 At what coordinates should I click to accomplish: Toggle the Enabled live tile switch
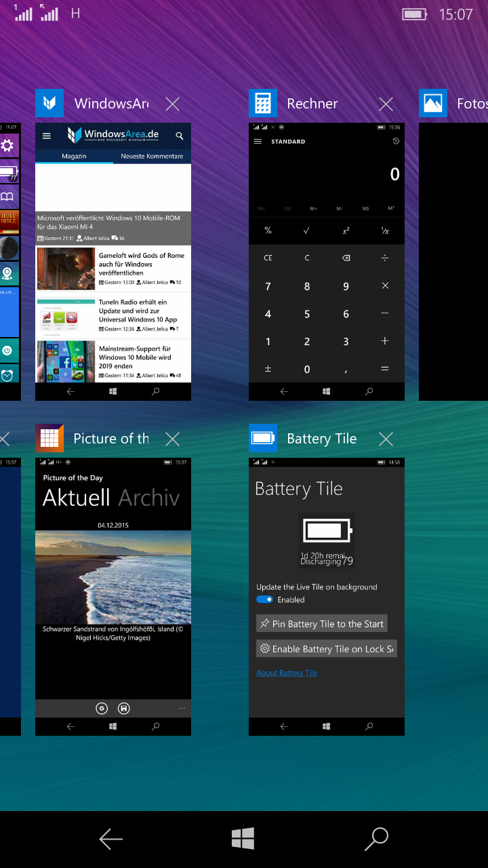[264, 599]
